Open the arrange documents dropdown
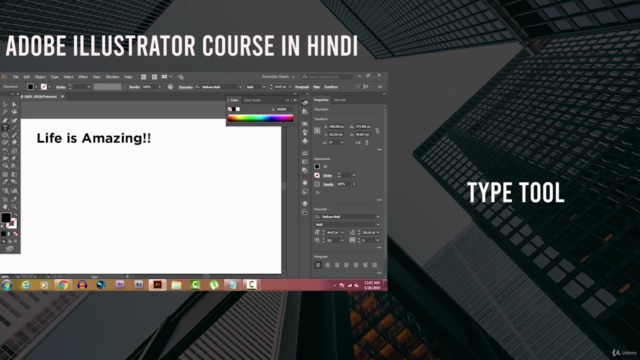The height and width of the screenshot is (360, 640). [x=167, y=77]
